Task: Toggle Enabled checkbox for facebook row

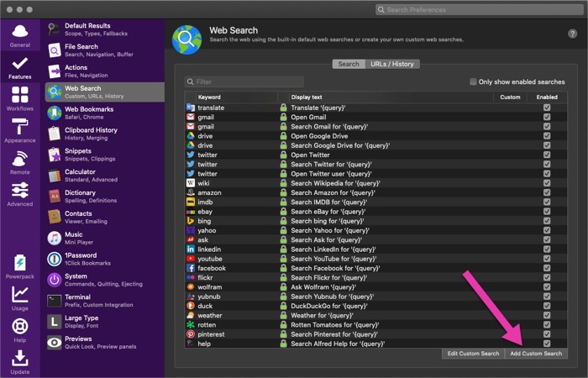Action: [547, 268]
